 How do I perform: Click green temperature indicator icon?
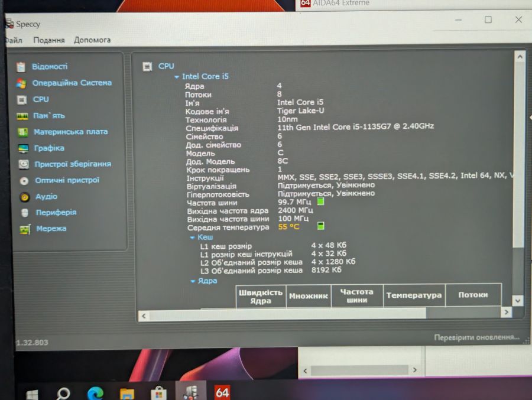(x=320, y=226)
